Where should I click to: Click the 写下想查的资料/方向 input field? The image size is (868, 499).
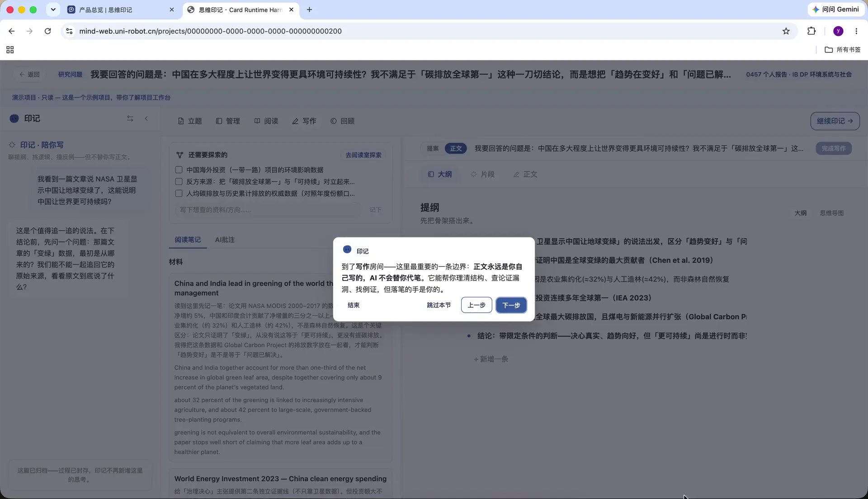[x=268, y=210]
